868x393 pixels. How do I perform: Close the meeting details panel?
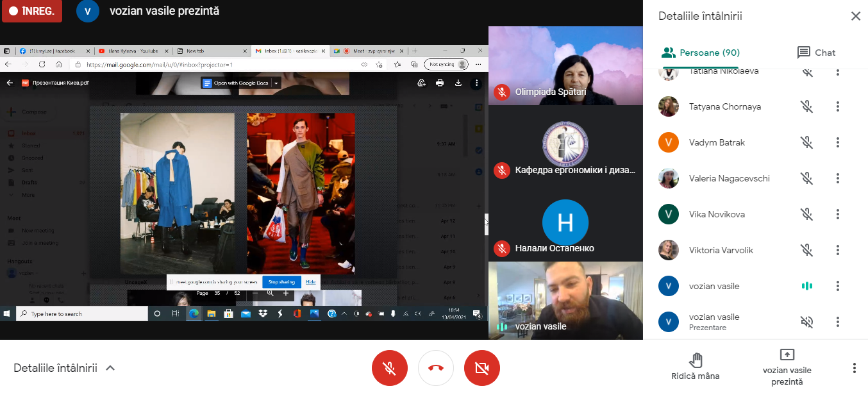tap(855, 17)
